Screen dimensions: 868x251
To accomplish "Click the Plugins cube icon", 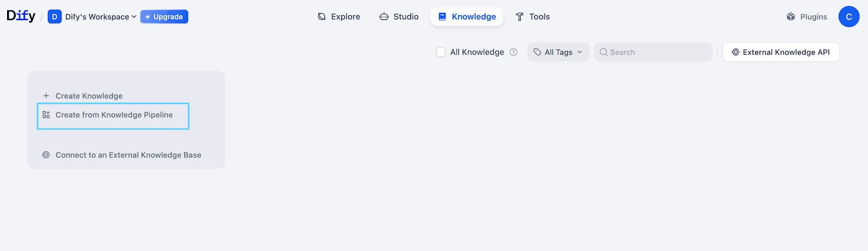I will click(791, 17).
